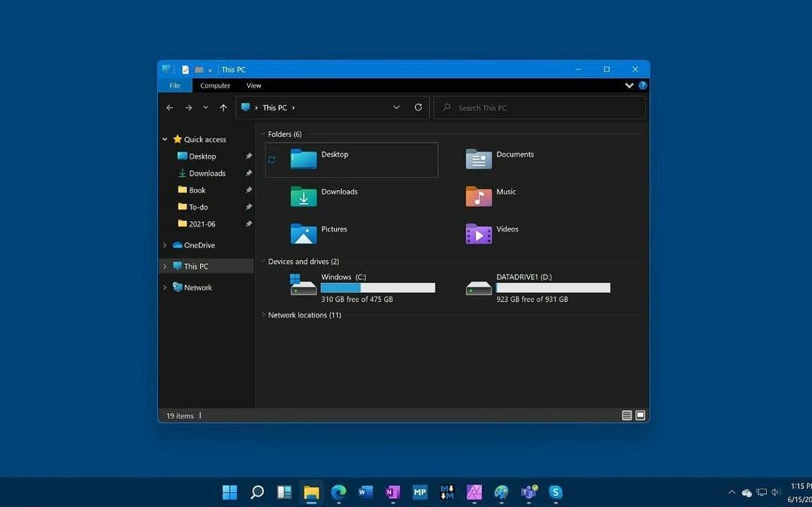
Task: Open recent locations dropdown arrow
Action: click(205, 108)
